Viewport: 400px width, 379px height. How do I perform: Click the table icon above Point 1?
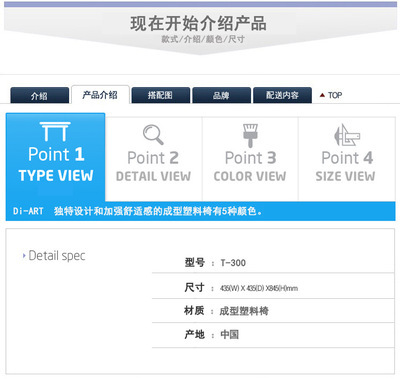(55, 131)
